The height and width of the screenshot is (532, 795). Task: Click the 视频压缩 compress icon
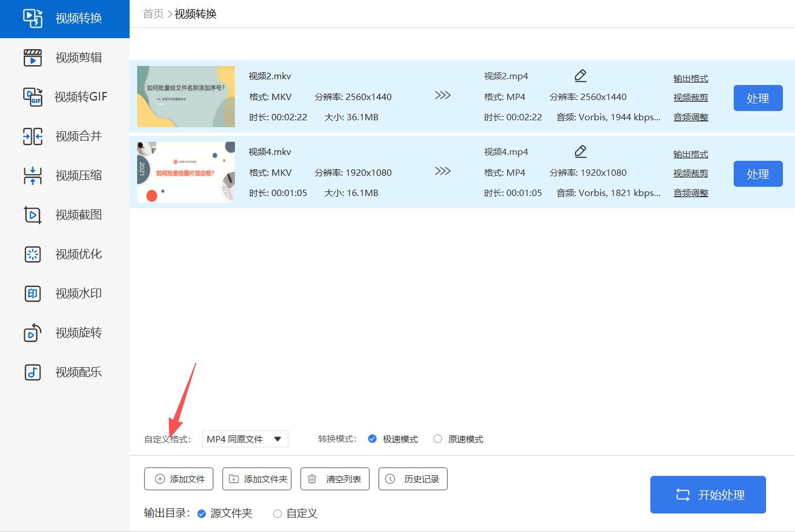[32, 175]
